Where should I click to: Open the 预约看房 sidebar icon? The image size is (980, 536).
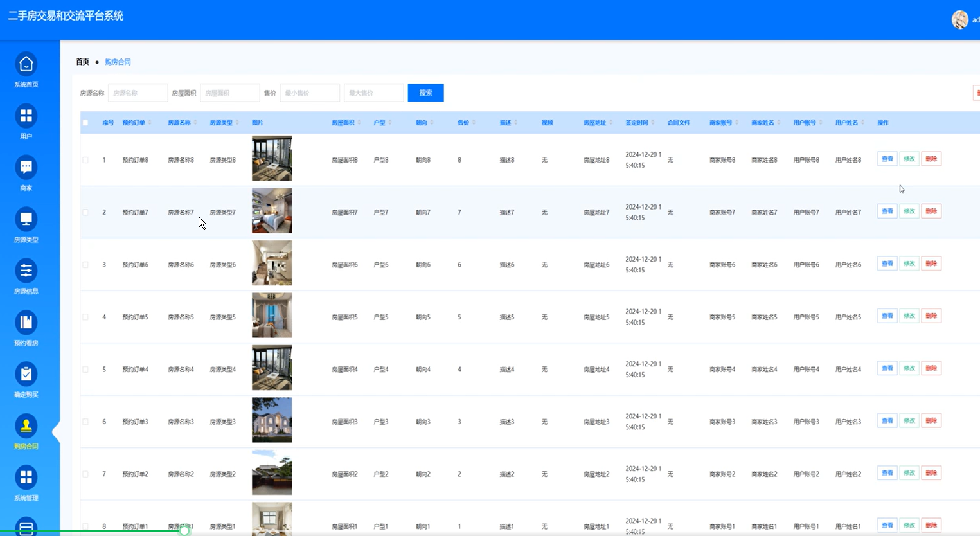26,323
